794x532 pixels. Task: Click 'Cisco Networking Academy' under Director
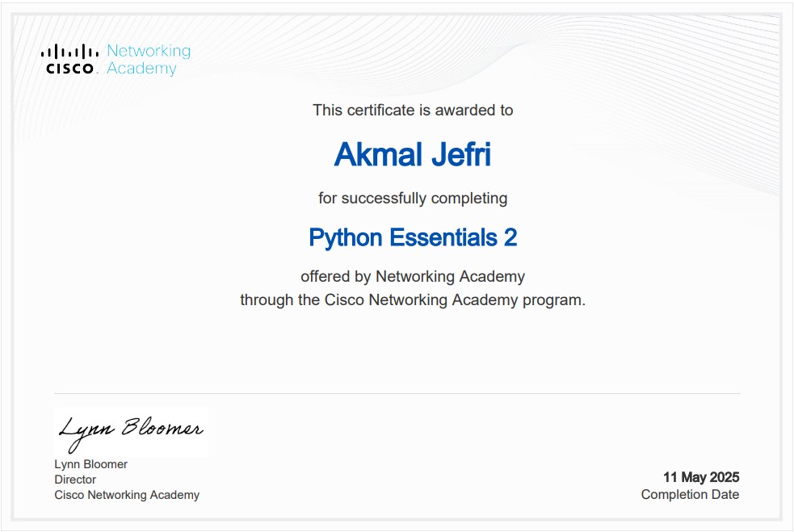click(x=127, y=495)
